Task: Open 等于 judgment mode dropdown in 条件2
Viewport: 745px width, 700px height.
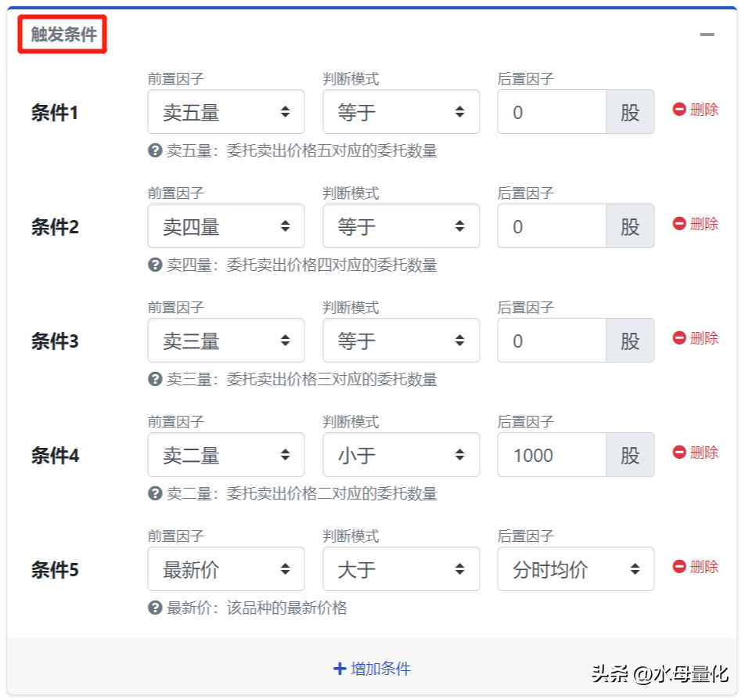Action: point(401,226)
